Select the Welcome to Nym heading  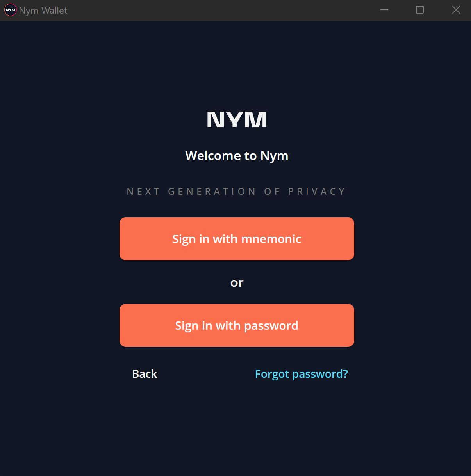pos(237,156)
